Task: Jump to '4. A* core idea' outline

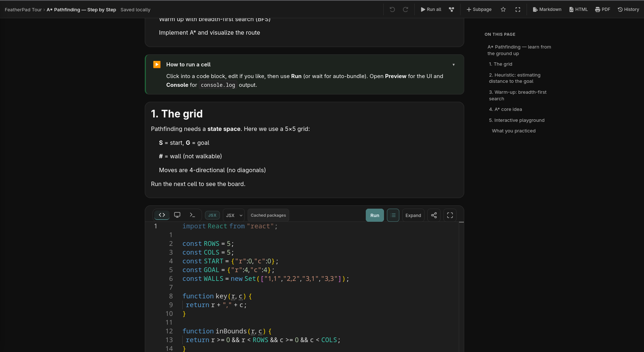Action: pyautogui.click(x=505, y=109)
